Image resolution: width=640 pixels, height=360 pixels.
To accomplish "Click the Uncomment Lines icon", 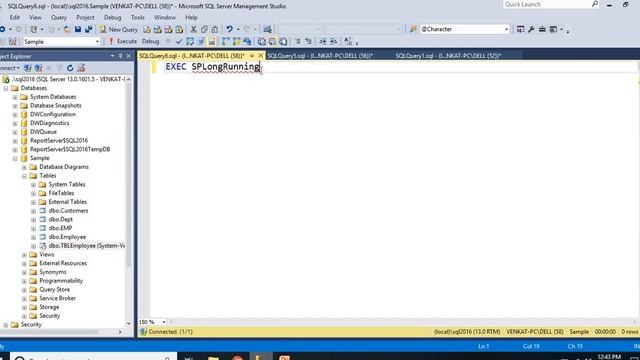I will point(308,41).
